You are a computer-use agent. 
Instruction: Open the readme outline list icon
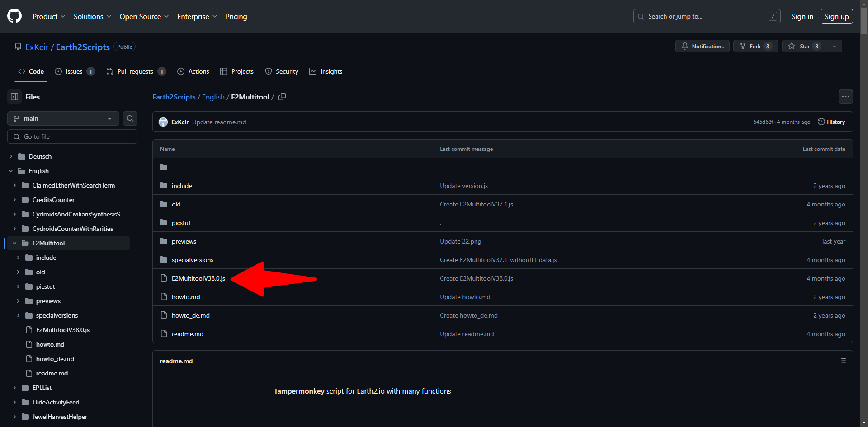pyautogui.click(x=842, y=361)
